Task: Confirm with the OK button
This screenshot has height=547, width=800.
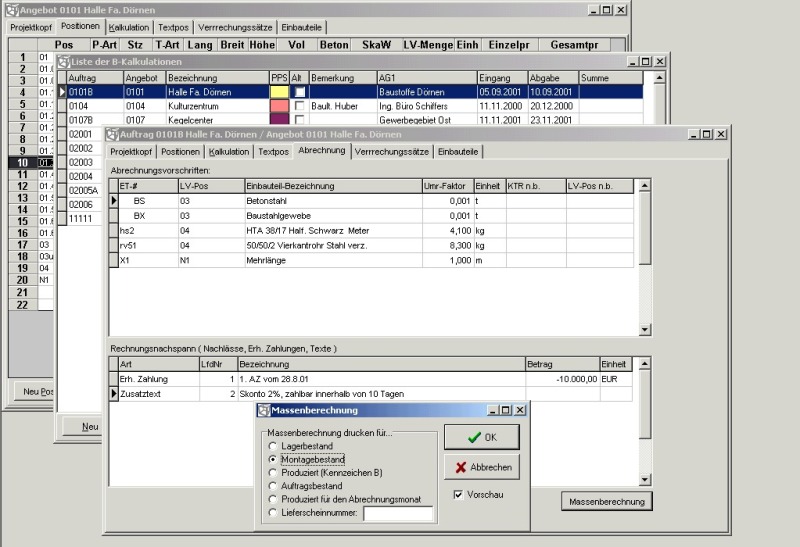Action: pyautogui.click(x=482, y=437)
